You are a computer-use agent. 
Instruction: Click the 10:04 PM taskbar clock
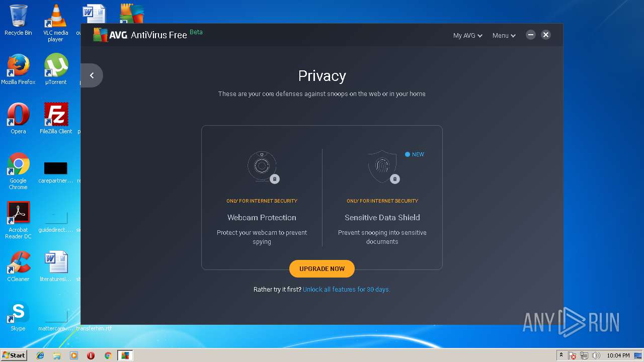click(618, 355)
